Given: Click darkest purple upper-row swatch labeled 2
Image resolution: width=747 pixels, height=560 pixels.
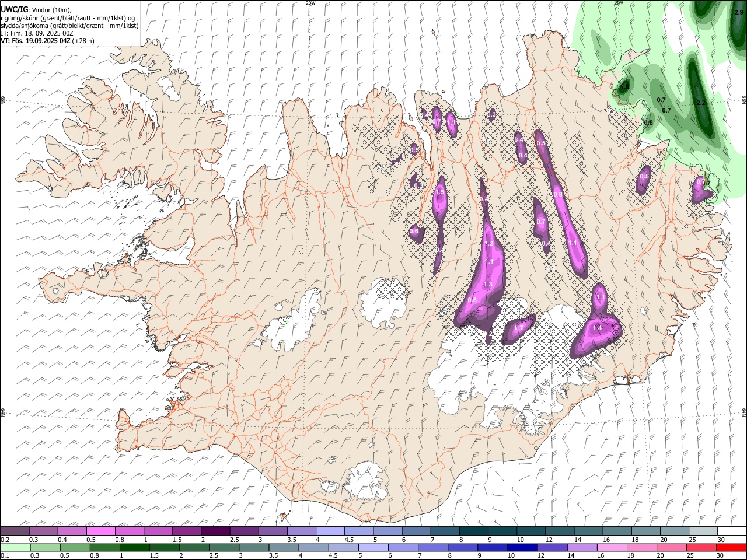Looking at the screenshot, I should (x=215, y=531).
